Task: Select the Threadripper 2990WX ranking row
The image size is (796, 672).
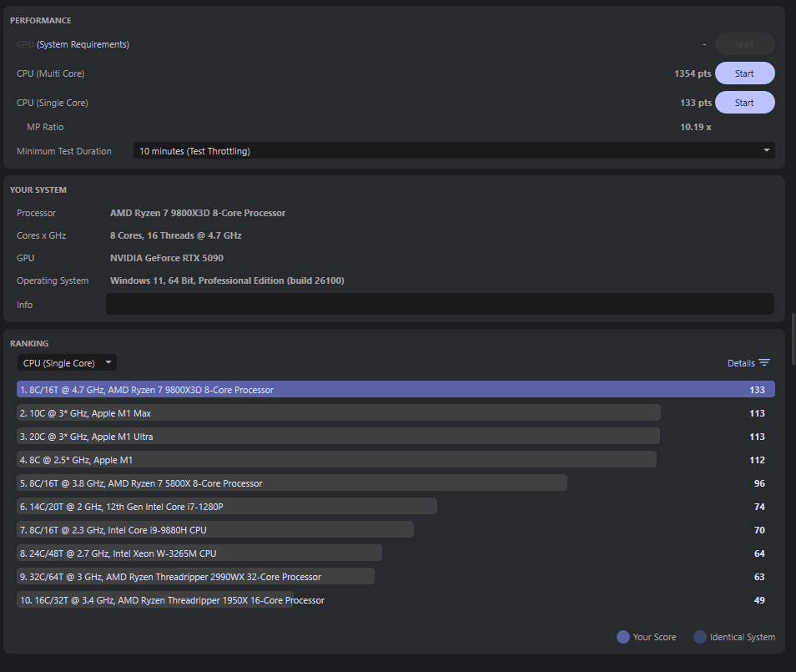Action: 195,577
